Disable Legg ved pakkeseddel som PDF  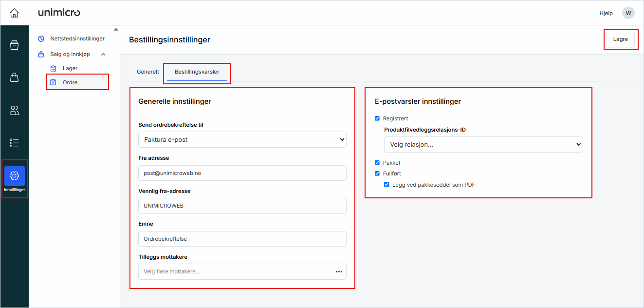386,185
